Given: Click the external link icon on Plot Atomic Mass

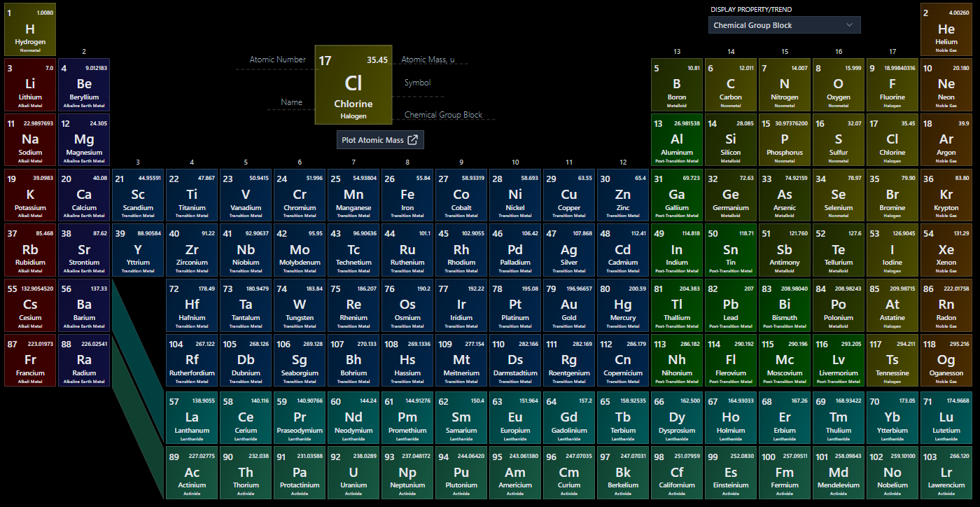Looking at the screenshot, I should 413,140.
